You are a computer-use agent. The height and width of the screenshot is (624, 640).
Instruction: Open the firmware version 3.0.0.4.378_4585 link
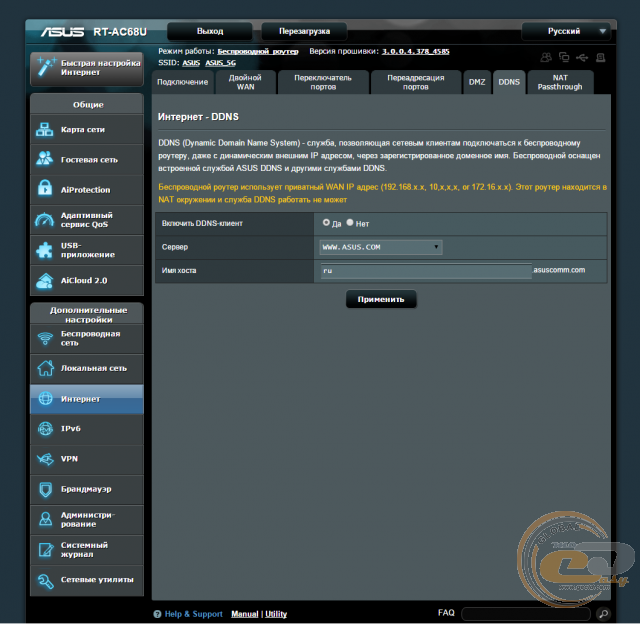[416, 51]
